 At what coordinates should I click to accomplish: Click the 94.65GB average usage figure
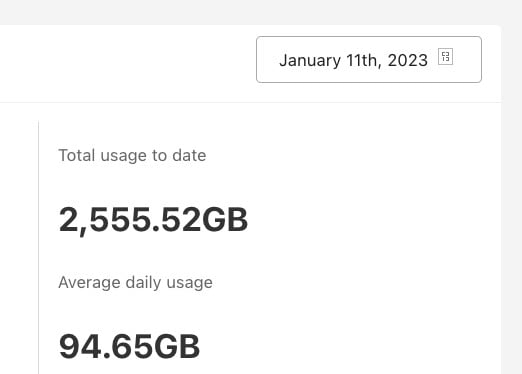(129, 346)
